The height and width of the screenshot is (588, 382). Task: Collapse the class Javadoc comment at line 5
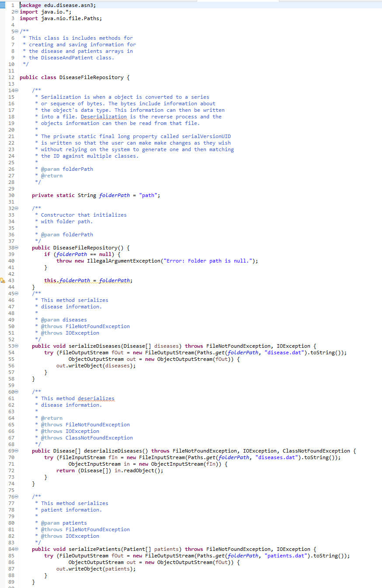(16, 31)
